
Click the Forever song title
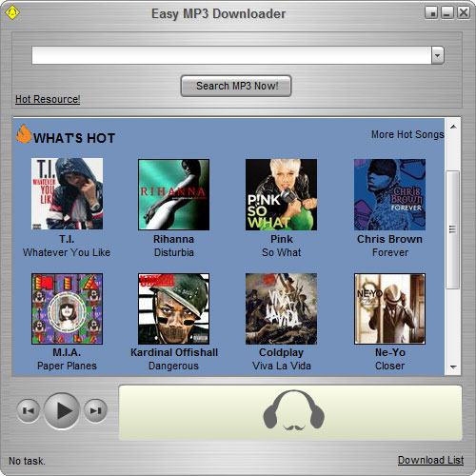390,252
